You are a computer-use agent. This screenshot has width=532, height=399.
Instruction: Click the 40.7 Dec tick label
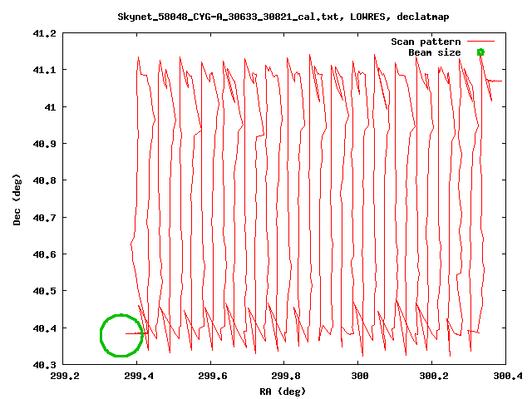tap(44, 218)
